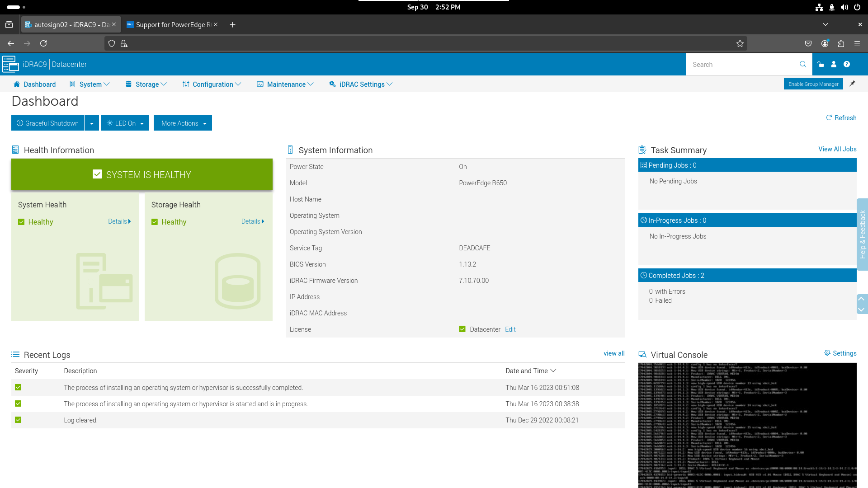Image resolution: width=868 pixels, height=488 pixels.
Task: Click the Task Summary heading icon
Action: [642, 150]
